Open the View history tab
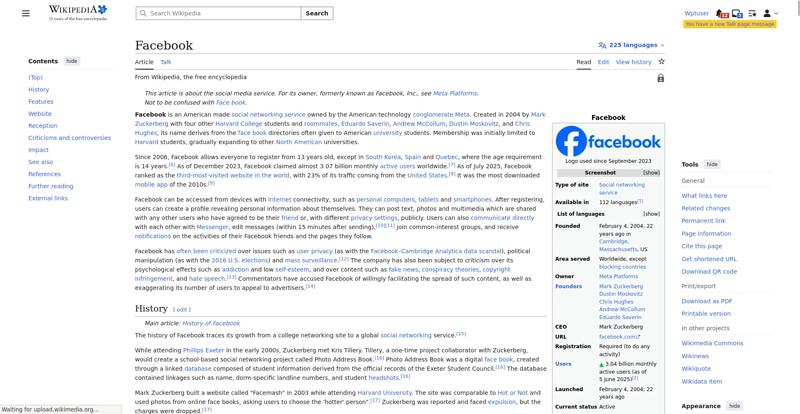 coord(633,62)
